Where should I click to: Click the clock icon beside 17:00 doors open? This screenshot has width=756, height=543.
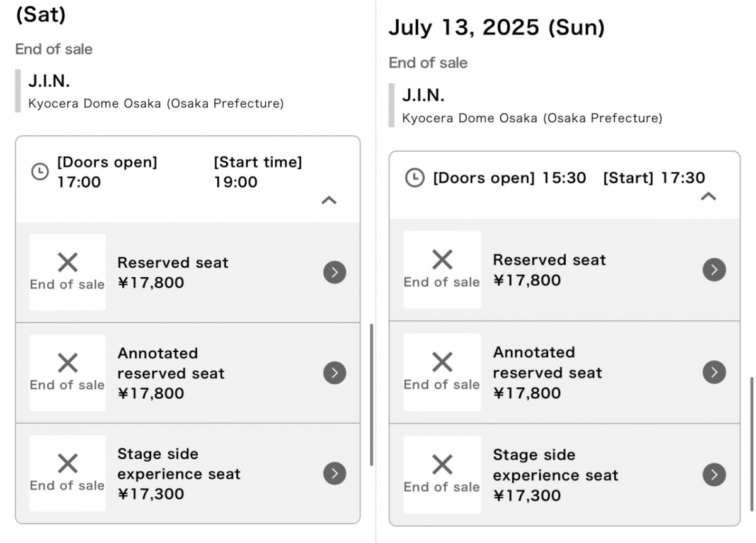tap(40, 172)
